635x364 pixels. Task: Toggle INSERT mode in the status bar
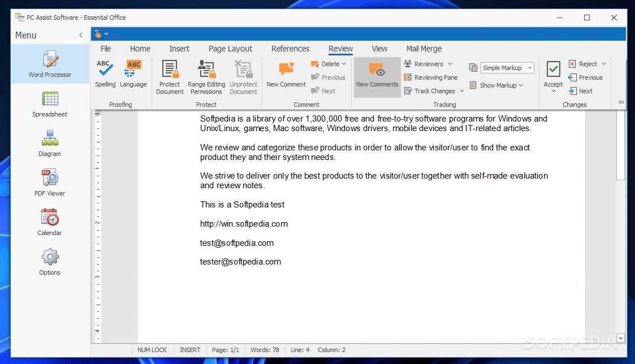click(x=190, y=349)
